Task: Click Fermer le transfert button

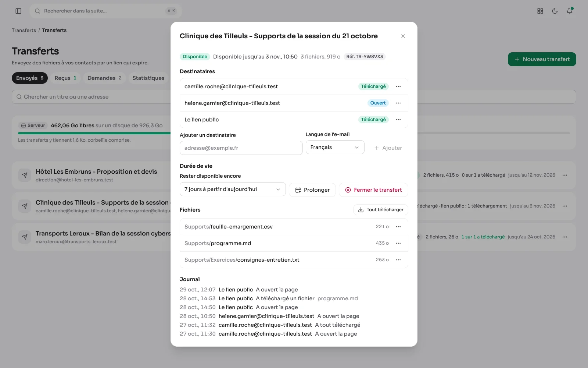Action: [x=373, y=190]
